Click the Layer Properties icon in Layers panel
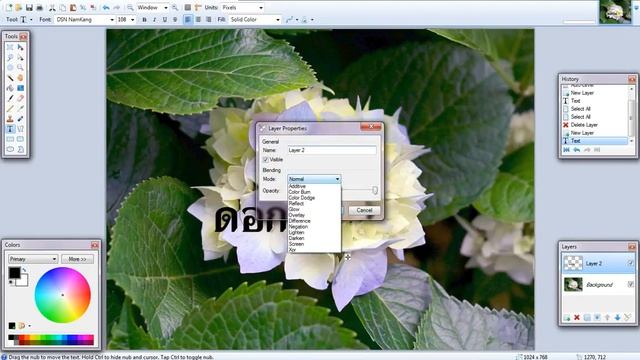Screen dimensions: 640x360 (x=627, y=318)
